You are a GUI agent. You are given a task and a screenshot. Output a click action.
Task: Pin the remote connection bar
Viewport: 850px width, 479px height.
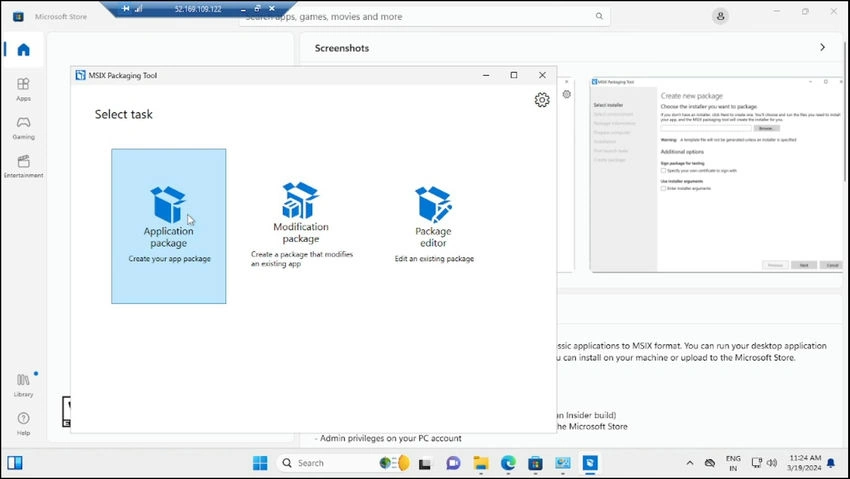[x=126, y=9]
